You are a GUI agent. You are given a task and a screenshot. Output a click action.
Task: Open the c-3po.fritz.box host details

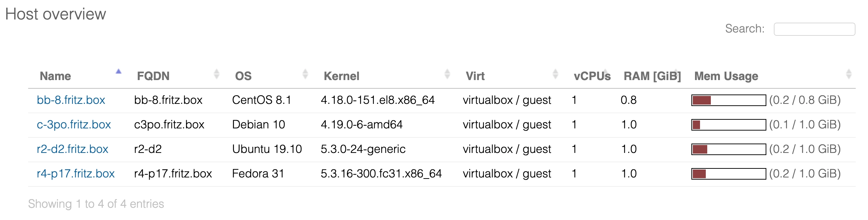pos(74,124)
